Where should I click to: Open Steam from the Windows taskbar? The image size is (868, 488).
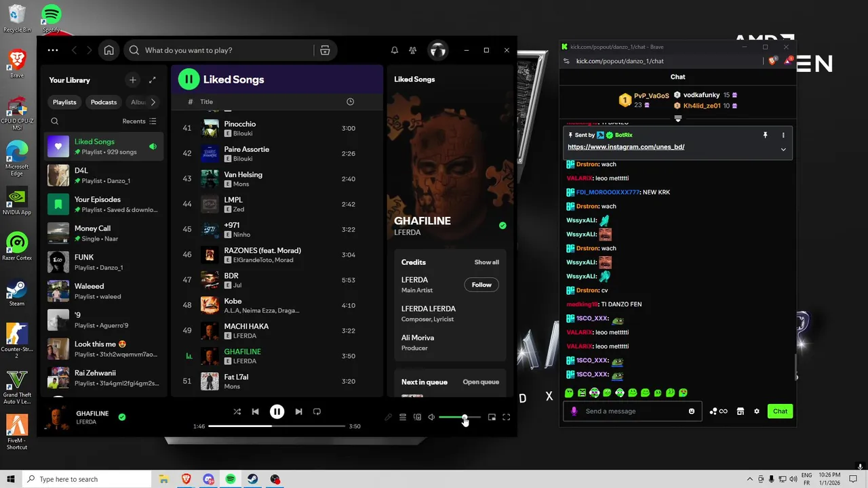pos(252,479)
